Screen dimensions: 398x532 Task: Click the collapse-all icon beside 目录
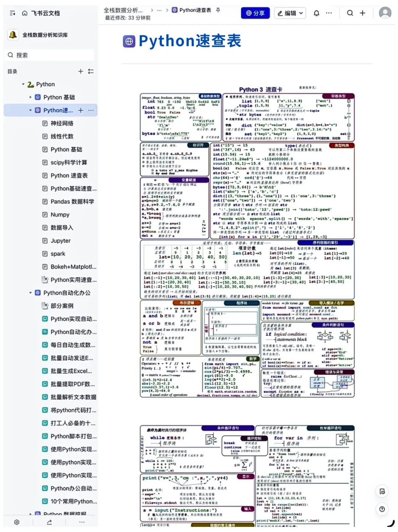(x=91, y=72)
